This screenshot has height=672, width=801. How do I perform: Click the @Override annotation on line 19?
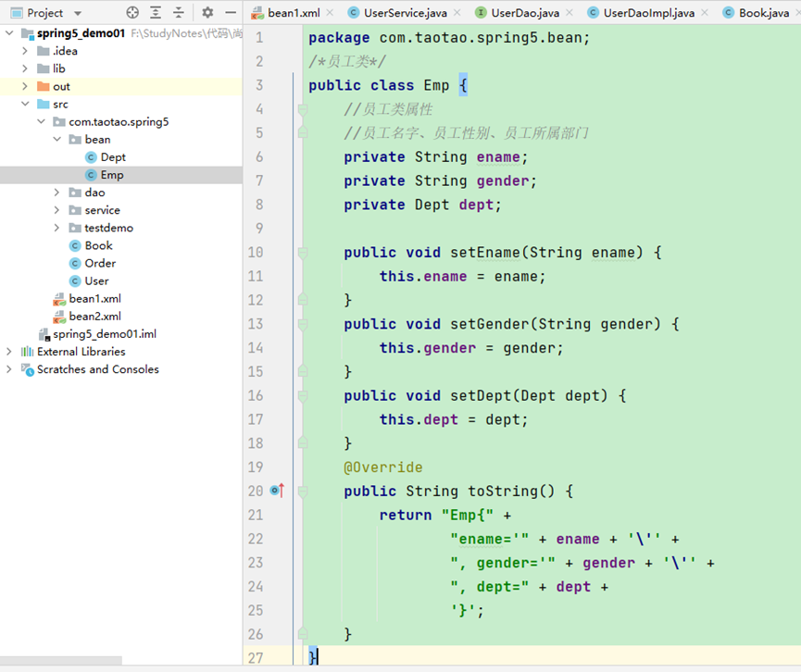point(382,467)
